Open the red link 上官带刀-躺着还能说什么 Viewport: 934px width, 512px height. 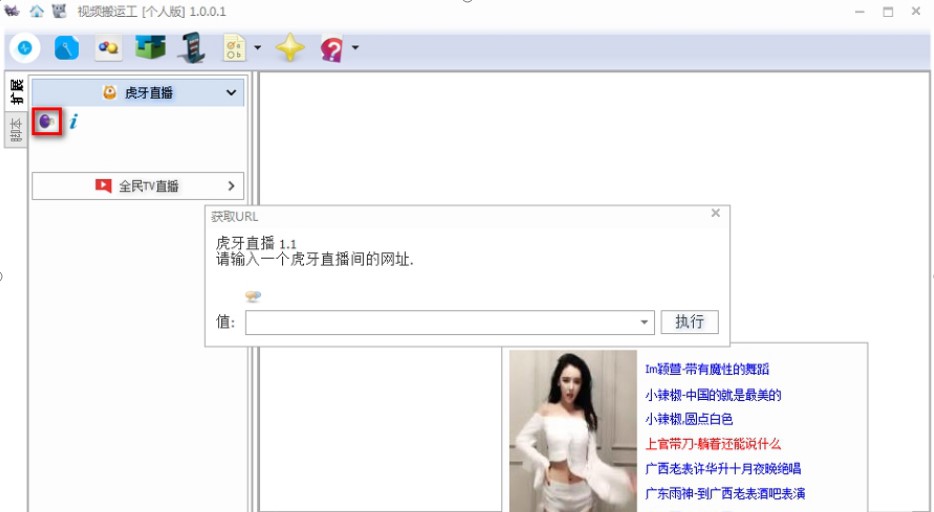coord(712,444)
